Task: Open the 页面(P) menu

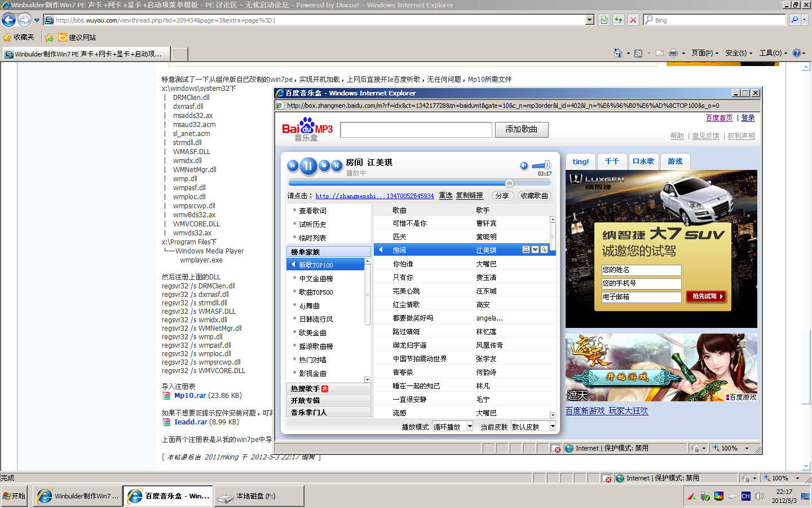Action: click(705, 53)
